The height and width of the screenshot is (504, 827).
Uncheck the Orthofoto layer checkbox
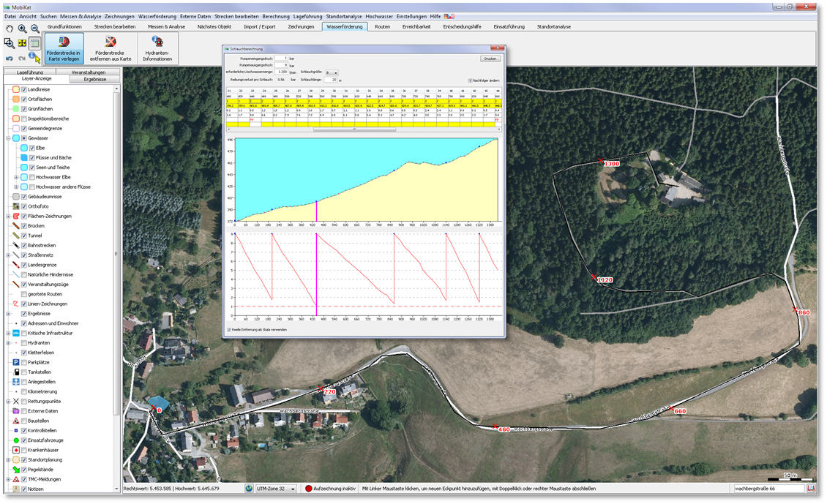(x=24, y=206)
